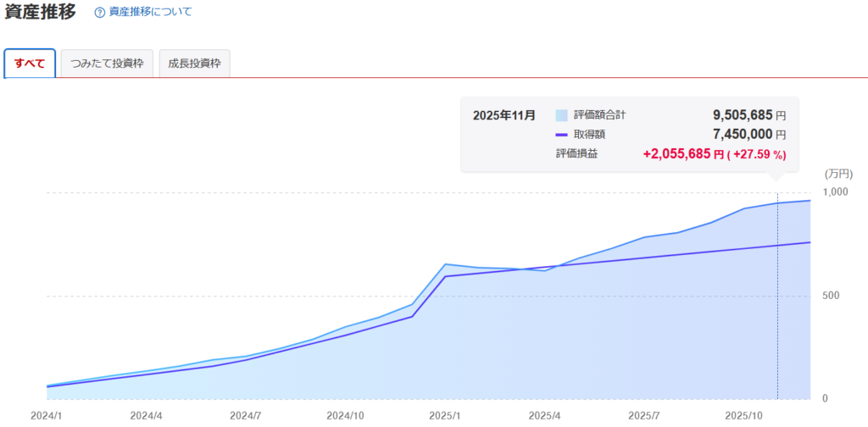Click the 資産推移 page heading
Viewport: 868px width, 427px height.
40,12
